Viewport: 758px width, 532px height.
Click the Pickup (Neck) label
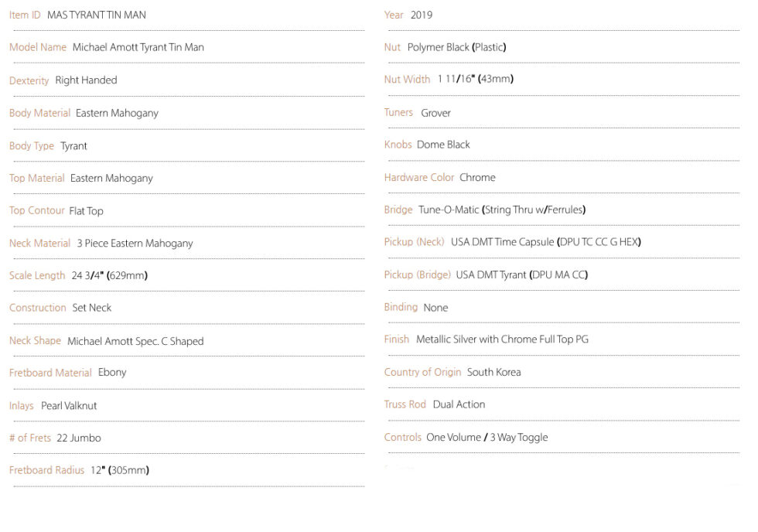point(415,242)
